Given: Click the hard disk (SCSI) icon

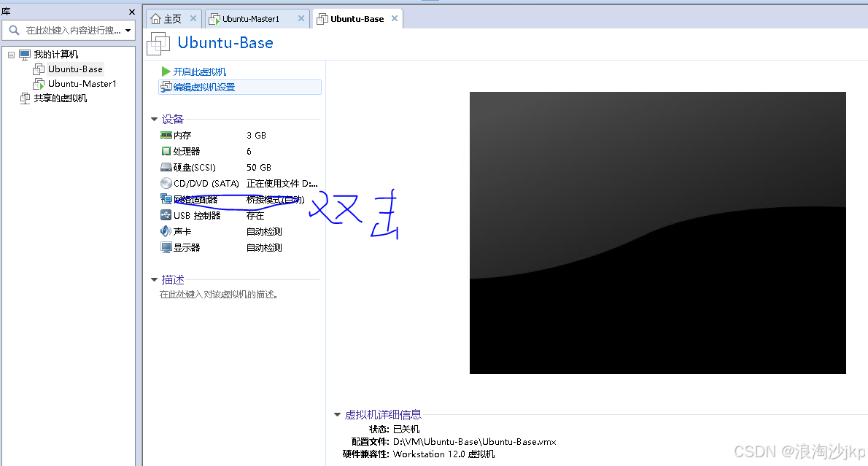Looking at the screenshot, I should [x=166, y=167].
